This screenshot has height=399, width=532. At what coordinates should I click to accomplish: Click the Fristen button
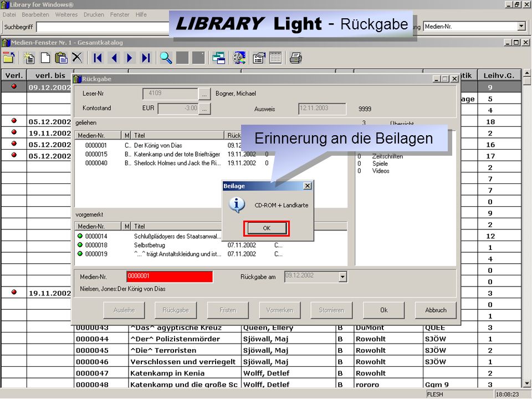(228, 310)
